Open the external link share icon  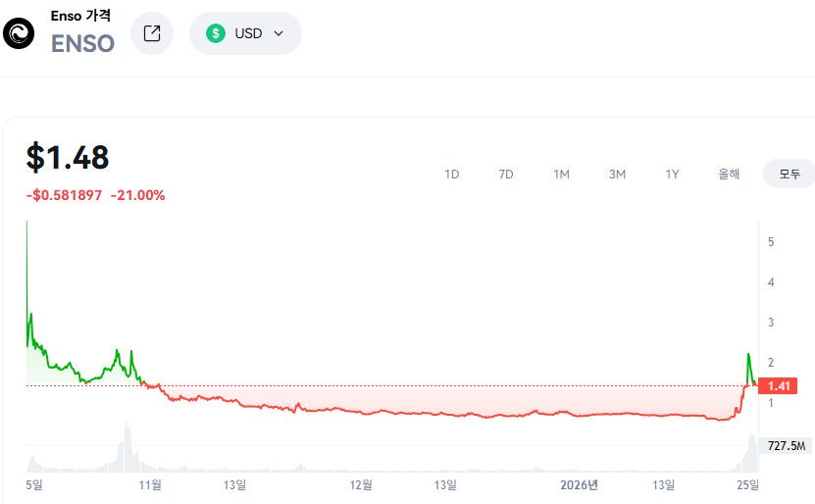pos(152,33)
